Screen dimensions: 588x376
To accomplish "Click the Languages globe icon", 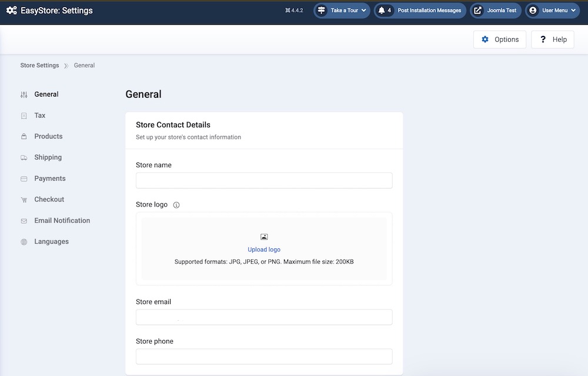I will [24, 242].
